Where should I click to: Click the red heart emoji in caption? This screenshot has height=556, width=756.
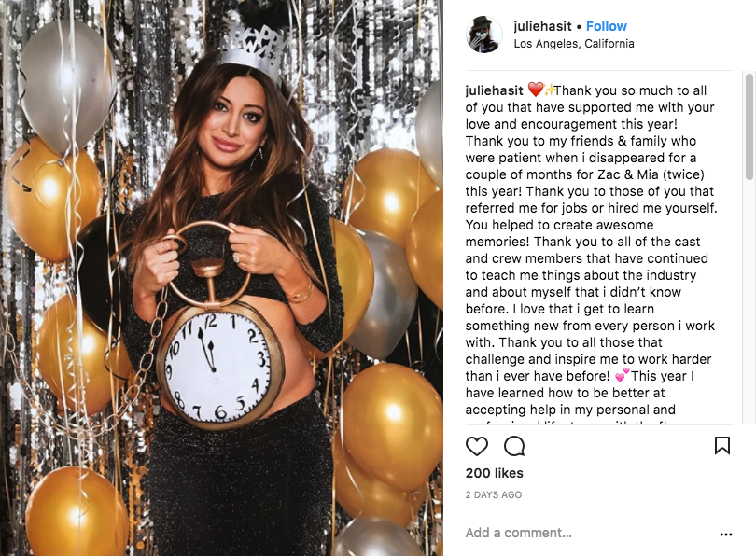[x=535, y=90]
